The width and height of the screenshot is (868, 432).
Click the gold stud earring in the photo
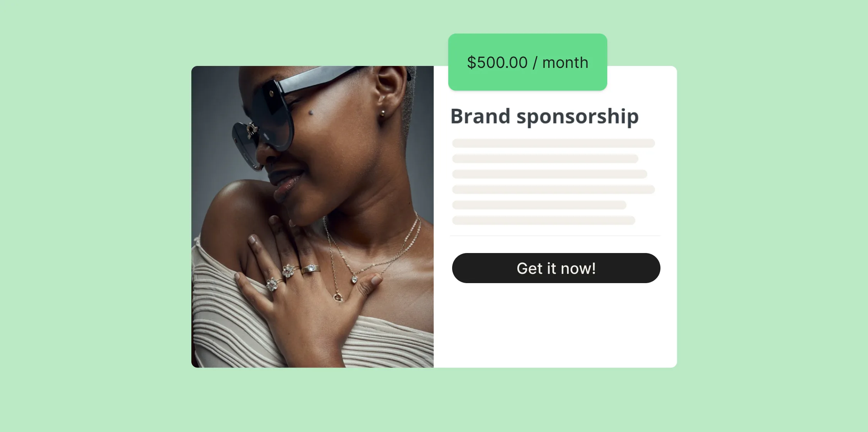pos(382,113)
